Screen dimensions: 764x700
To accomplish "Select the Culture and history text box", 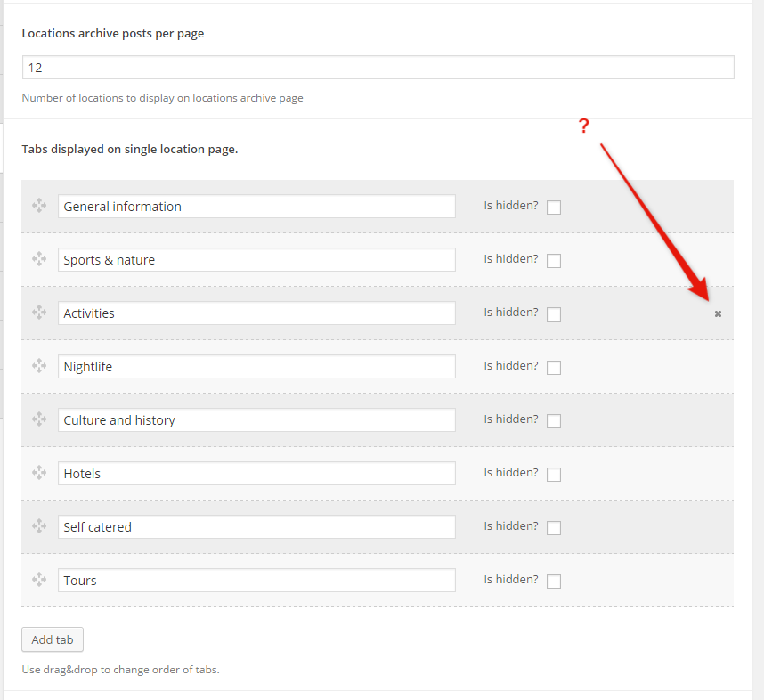I will tap(256, 420).
